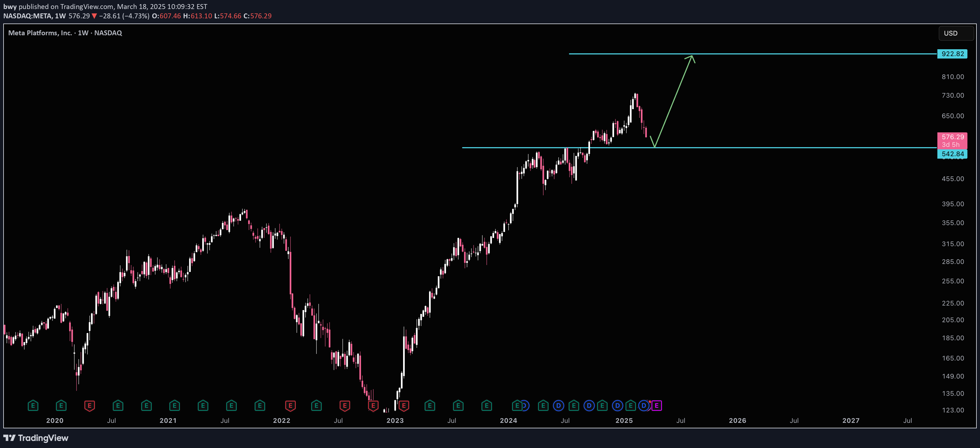Open the blue dividend marker from March 2025
This screenshot has width=980, height=448.
pyautogui.click(x=644, y=406)
